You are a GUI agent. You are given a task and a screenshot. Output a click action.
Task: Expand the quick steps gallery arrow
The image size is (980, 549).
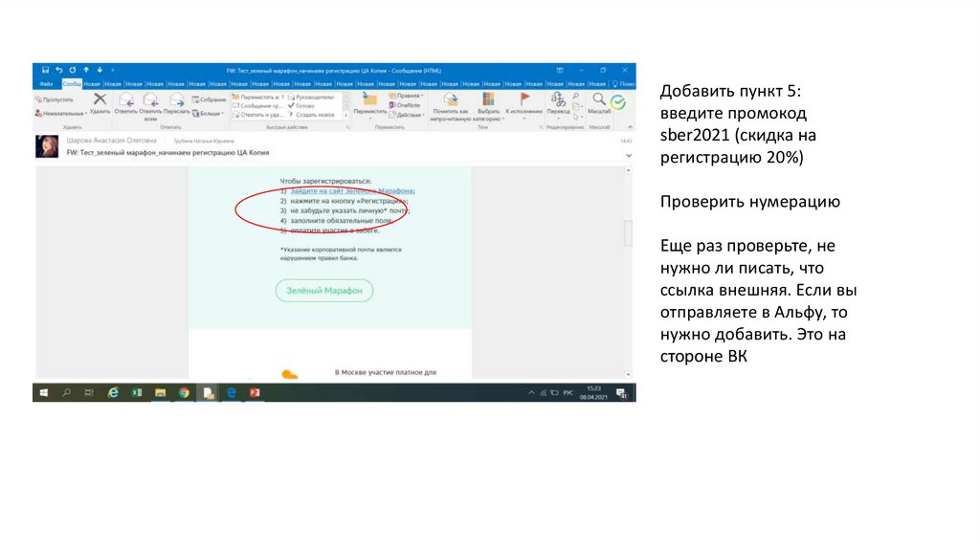[345, 115]
